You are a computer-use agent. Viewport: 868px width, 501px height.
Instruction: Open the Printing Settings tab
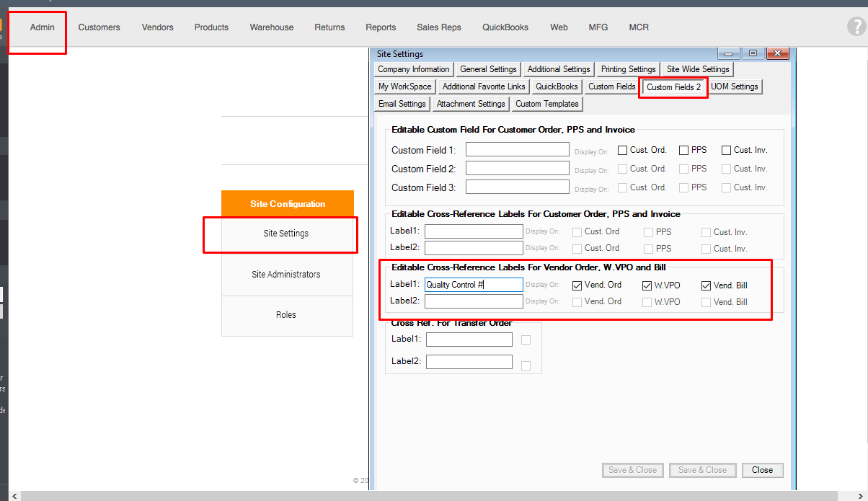pos(628,69)
